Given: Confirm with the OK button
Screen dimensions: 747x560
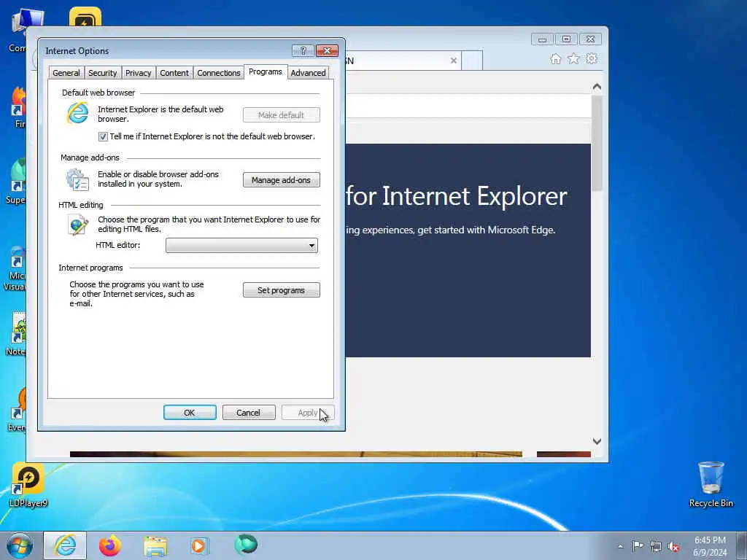Looking at the screenshot, I should [x=190, y=413].
